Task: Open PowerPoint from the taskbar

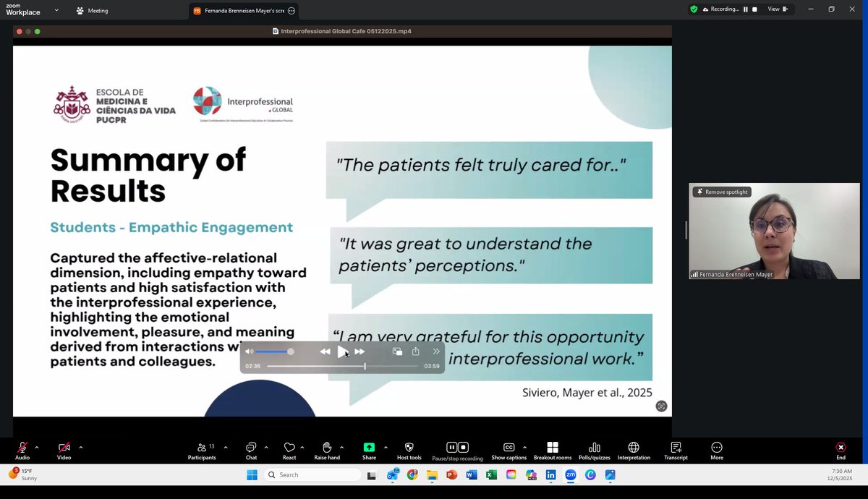Action: tap(452, 475)
